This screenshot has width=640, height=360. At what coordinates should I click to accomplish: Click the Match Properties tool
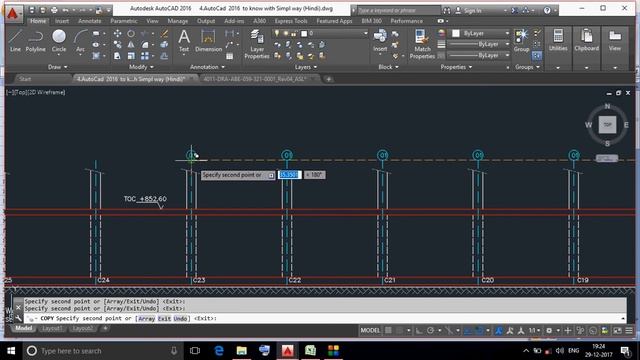click(x=422, y=44)
